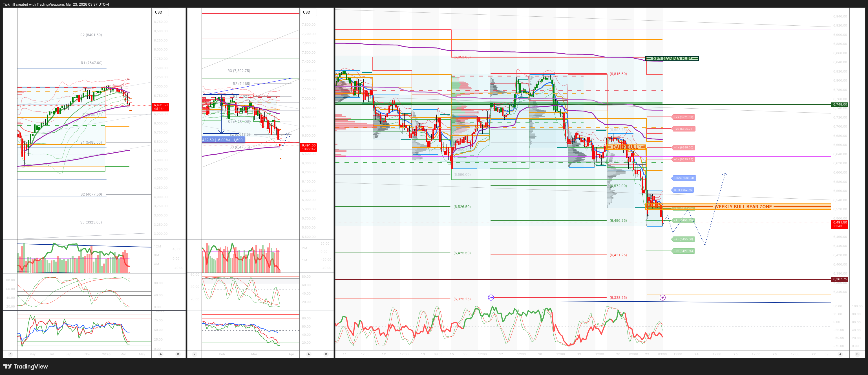
Task: Select the Z icon on the middle chart's time axis
Action: (194, 354)
